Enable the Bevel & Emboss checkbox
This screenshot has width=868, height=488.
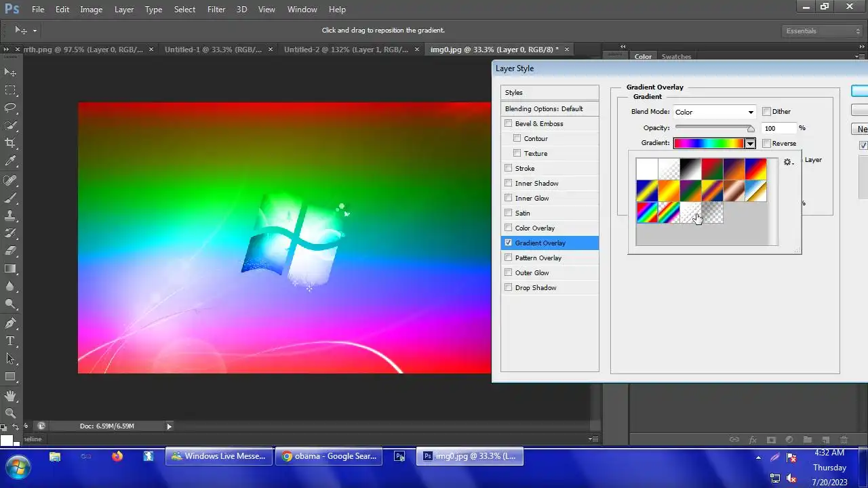point(508,123)
